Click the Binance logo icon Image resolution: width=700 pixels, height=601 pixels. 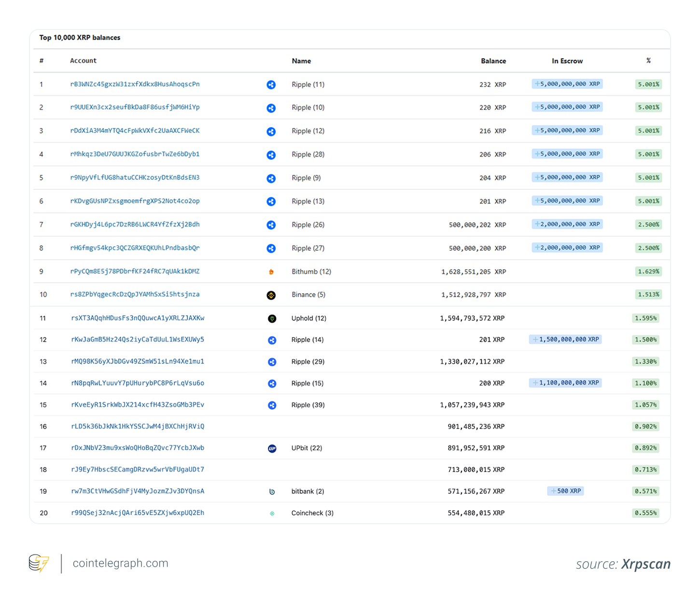point(271,295)
